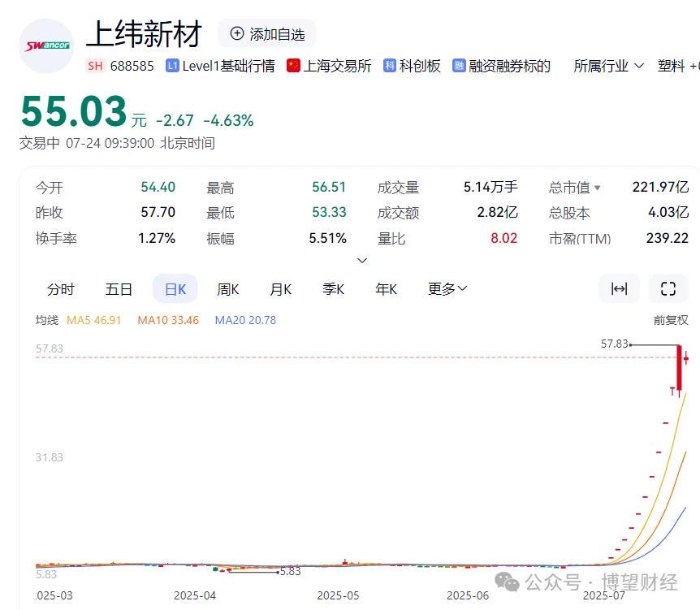
Task: Switch to the 五日 tab
Action: [119, 289]
